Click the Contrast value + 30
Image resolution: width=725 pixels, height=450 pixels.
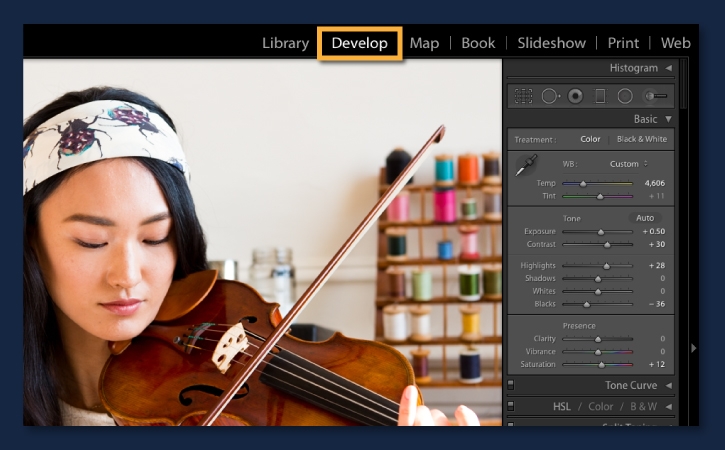pos(657,244)
